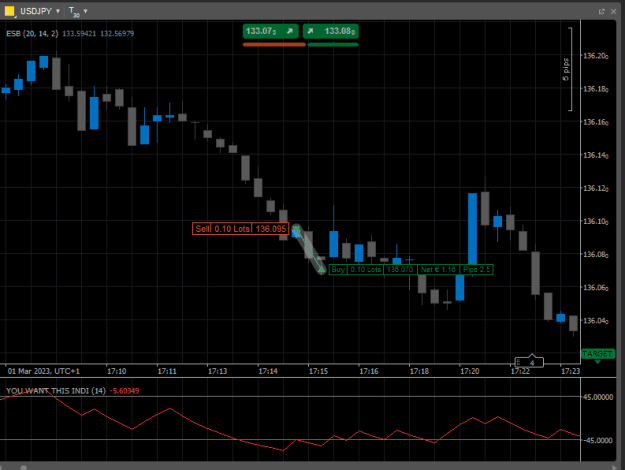The width and height of the screenshot is (625, 470).
Task: Select the Sell 0.10 Lots 136.095 deal label
Action: [240, 229]
